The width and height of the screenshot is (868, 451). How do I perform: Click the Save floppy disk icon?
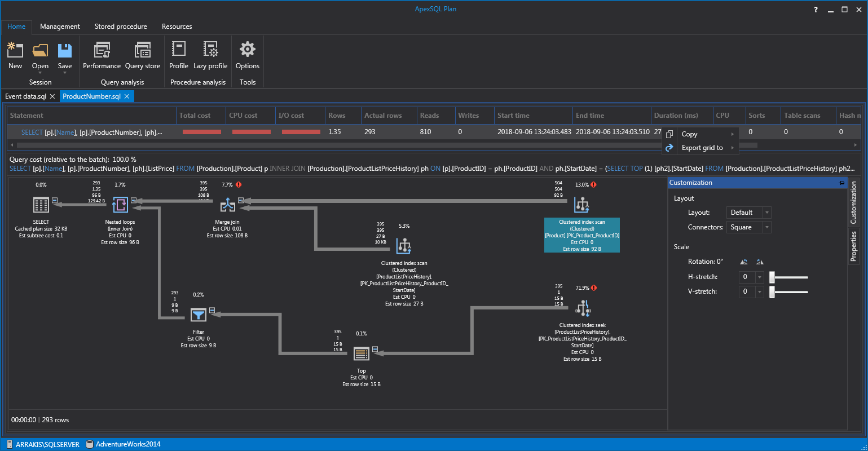(65, 50)
